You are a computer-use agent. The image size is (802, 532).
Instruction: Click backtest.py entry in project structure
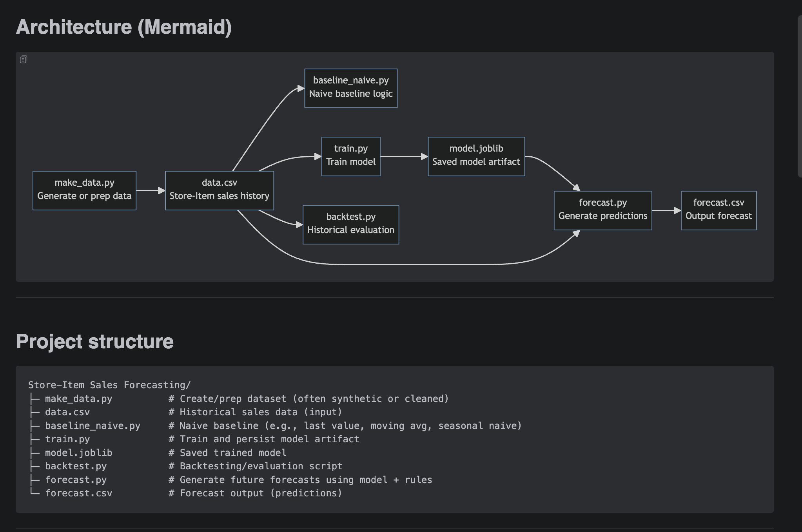[75, 466]
